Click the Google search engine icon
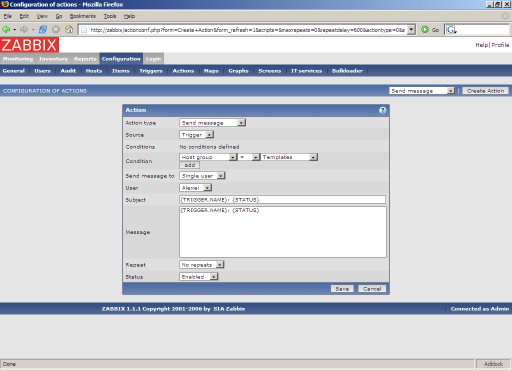The image size is (512, 371). click(x=451, y=30)
